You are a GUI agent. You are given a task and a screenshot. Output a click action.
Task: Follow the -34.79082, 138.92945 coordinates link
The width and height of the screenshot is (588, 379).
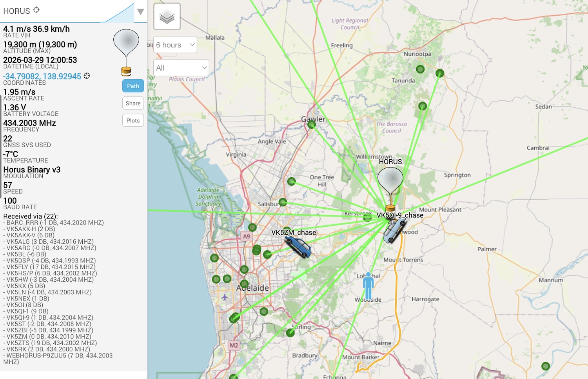42,76
